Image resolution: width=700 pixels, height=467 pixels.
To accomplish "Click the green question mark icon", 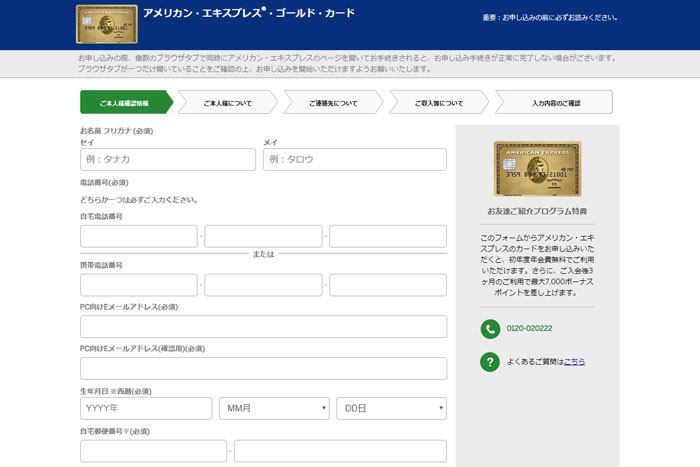I will point(490,362).
